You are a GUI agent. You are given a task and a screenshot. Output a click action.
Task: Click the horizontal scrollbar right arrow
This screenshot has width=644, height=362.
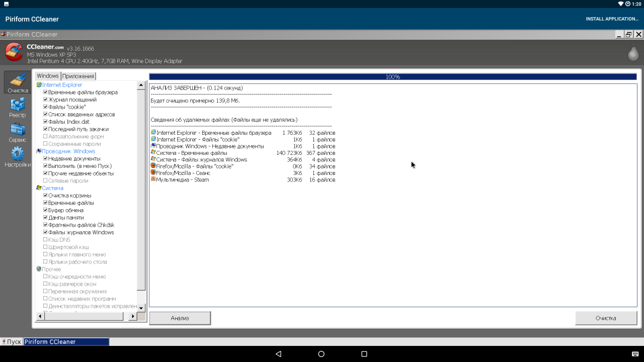133,316
